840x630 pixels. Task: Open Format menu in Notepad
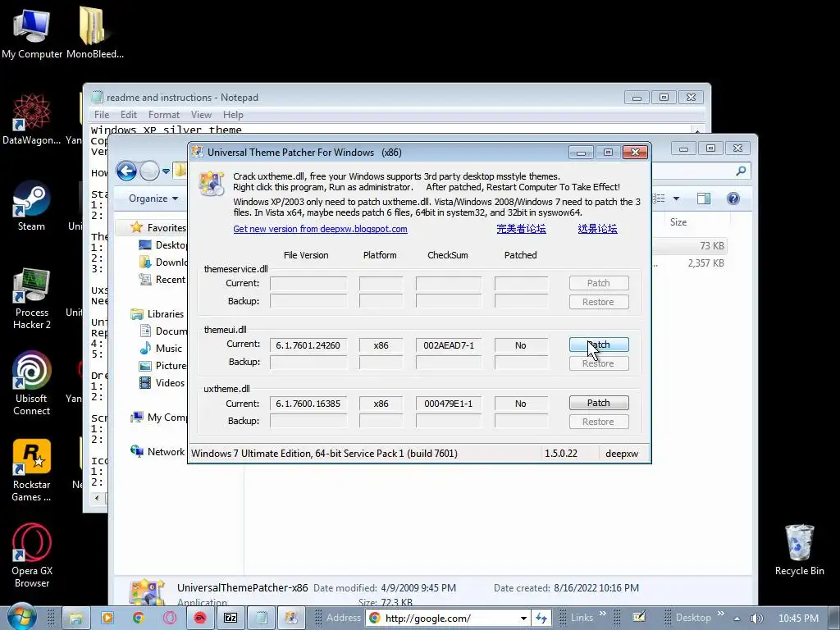click(164, 115)
